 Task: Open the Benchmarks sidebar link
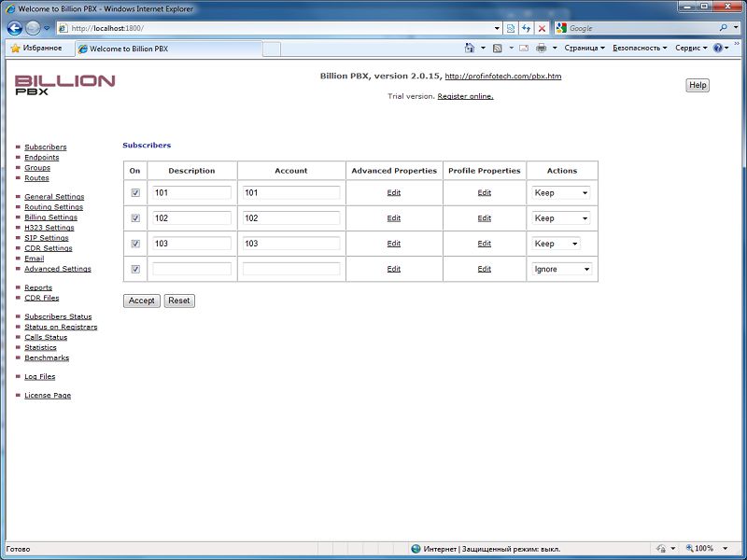47,358
